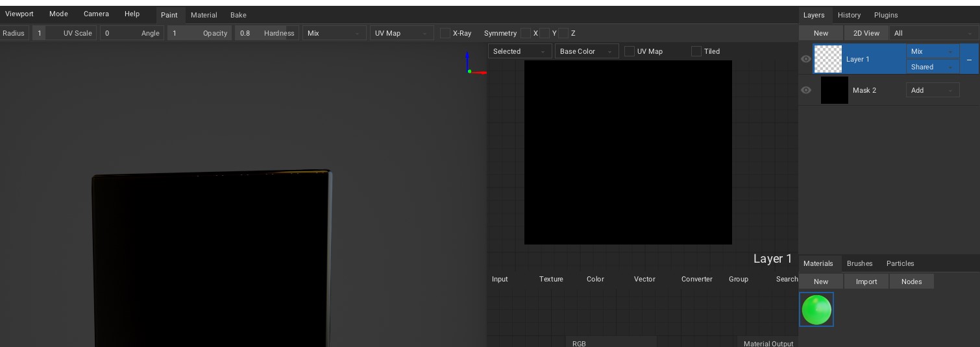This screenshot has height=347, width=980.
Task: Click the black 2D view texture canvas
Action: (x=628, y=152)
